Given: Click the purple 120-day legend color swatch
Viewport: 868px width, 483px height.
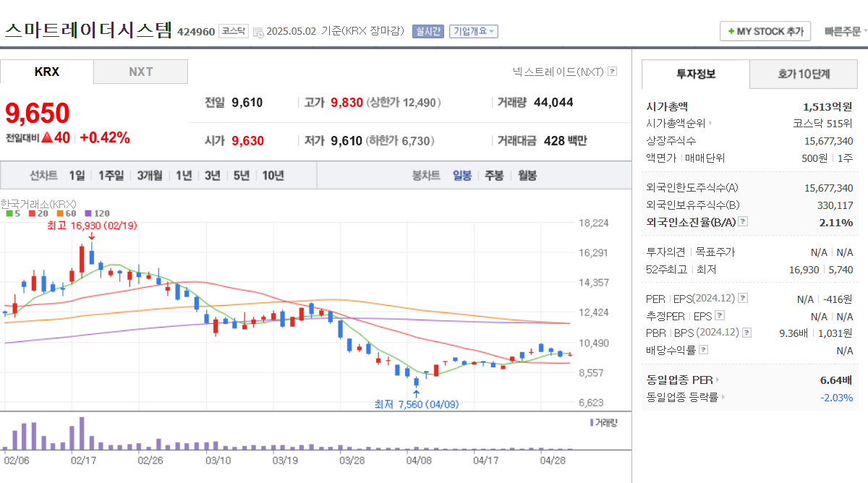Looking at the screenshot, I should pos(88,213).
